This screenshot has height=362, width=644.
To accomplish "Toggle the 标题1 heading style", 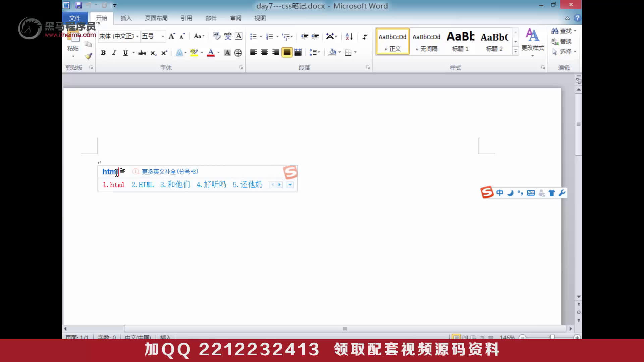I will click(x=460, y=42).
